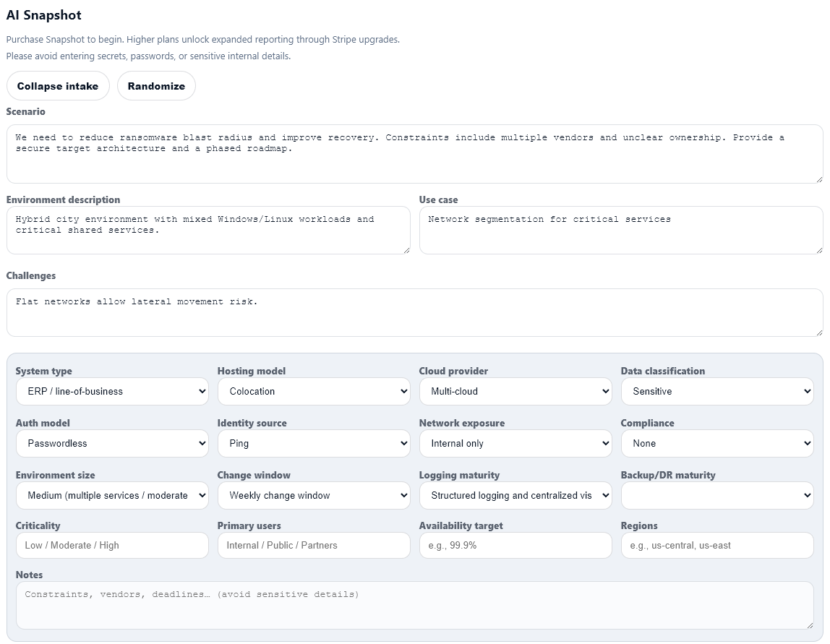Click the Criticality input field
Image resolution: width=830 pixels, height=644 pixels.
tap(112, 546)
